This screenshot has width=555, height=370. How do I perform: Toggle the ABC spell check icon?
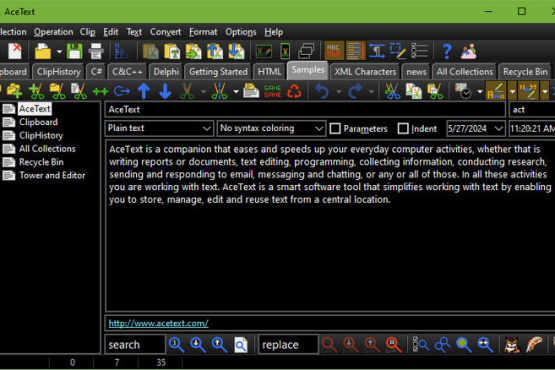click(x=334, y=51)
